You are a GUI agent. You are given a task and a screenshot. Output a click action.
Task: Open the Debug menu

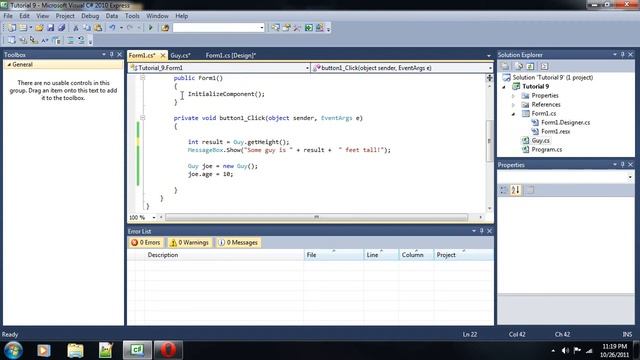[x=90, y=16]
